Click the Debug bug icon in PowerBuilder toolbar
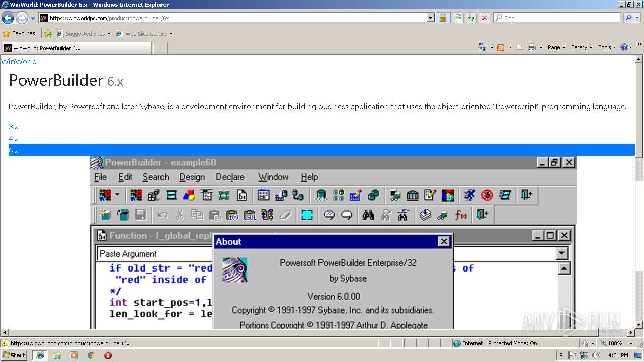Image resolution: width=644 pixels, height=362 pixels. click(487, 195)
